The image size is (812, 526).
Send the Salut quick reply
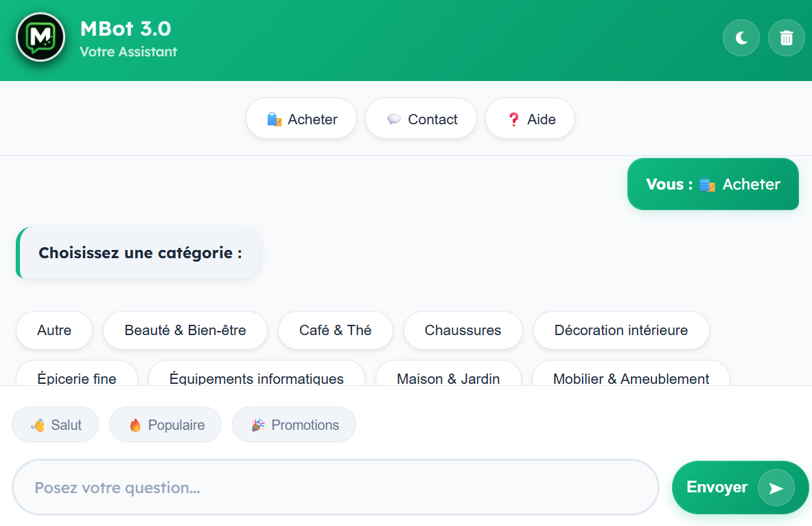(56, 425)
